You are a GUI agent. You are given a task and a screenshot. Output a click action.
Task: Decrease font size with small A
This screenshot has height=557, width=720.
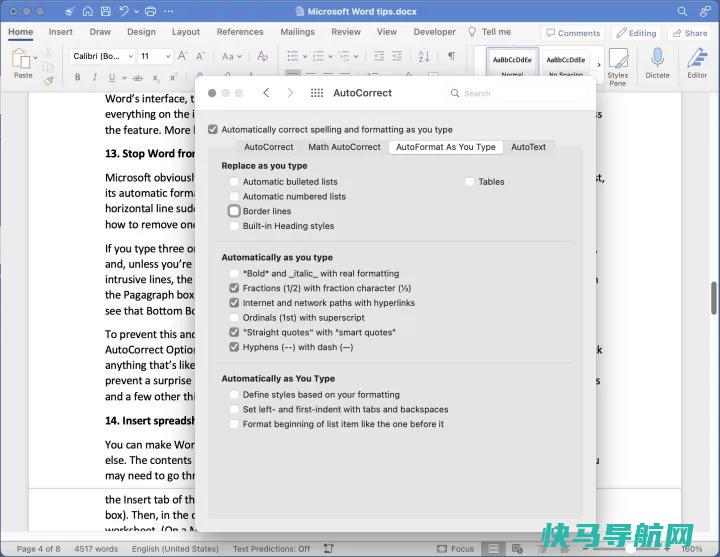pyautogui.click(x=200, y=56)
